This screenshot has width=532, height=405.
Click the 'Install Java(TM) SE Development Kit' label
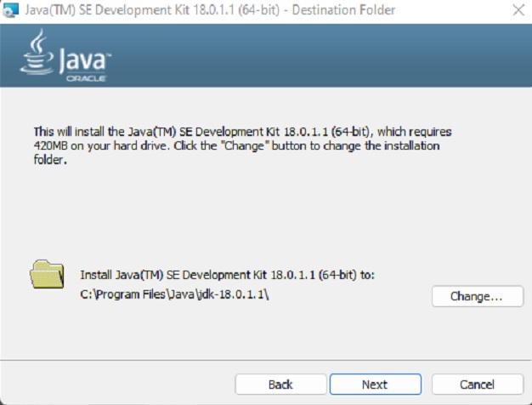pos(227,275)
